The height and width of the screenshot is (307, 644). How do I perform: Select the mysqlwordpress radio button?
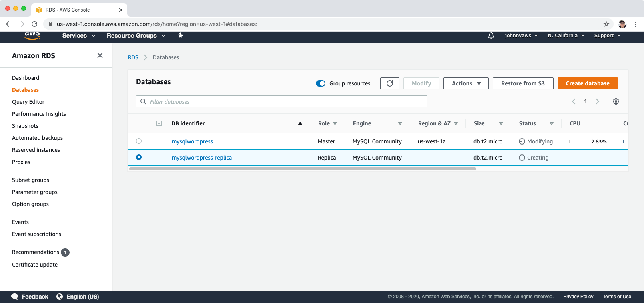[x=139, y=141]
